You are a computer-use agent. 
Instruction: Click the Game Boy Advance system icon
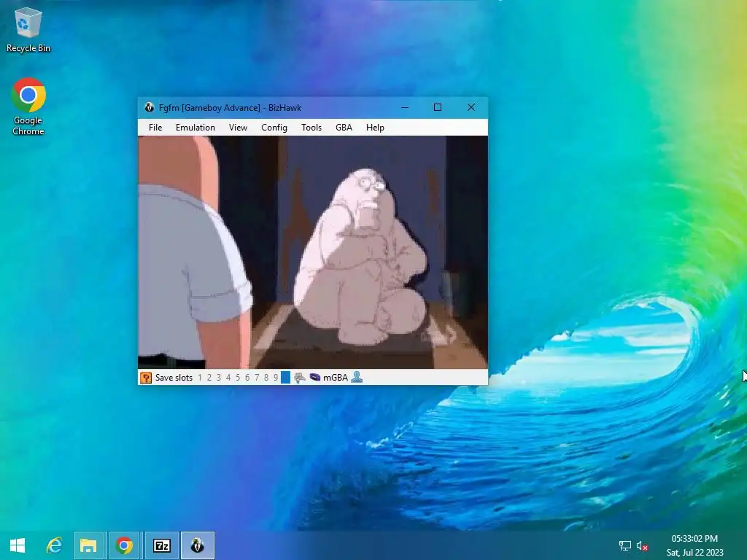315,378
